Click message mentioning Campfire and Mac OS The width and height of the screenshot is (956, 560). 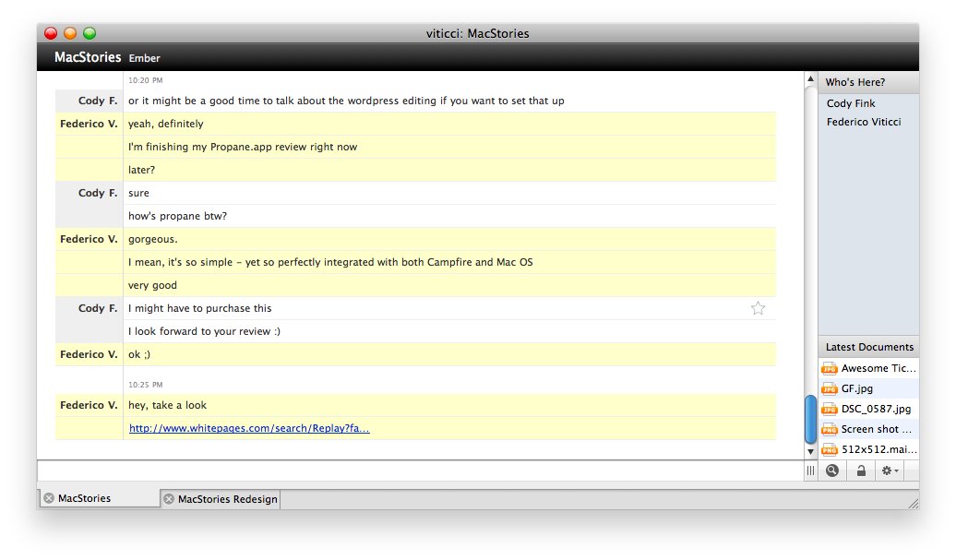[329, 262]
